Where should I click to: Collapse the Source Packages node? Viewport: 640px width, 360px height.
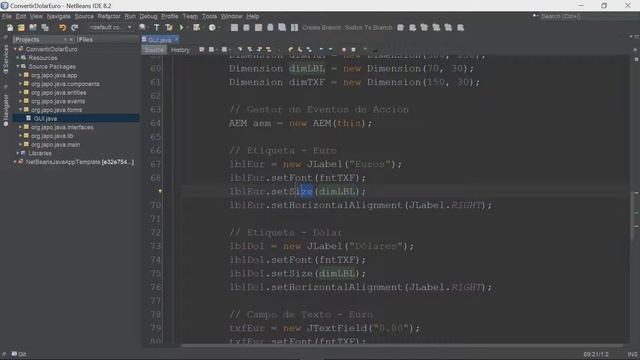(x=18, y=67)
